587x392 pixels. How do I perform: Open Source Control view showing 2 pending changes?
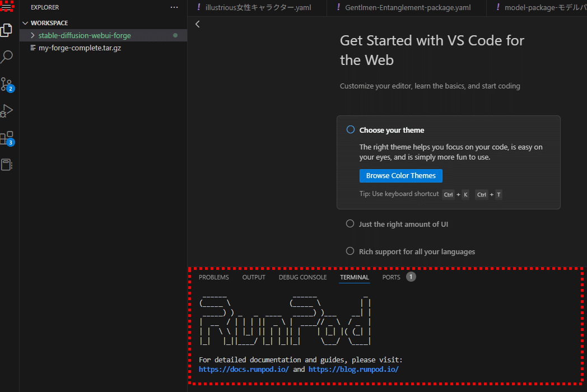(8, 84)
